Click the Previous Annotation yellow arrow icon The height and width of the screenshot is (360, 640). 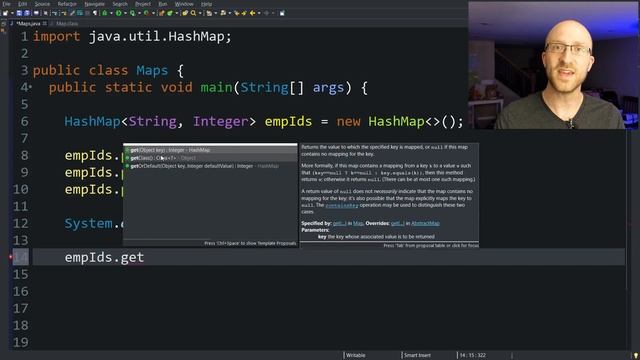click(x=244, y=13)
